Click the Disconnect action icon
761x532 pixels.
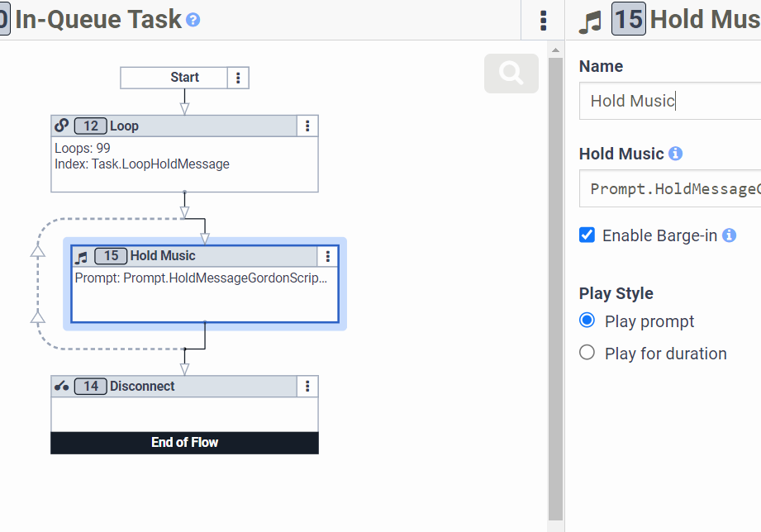(x=61, y=386)
